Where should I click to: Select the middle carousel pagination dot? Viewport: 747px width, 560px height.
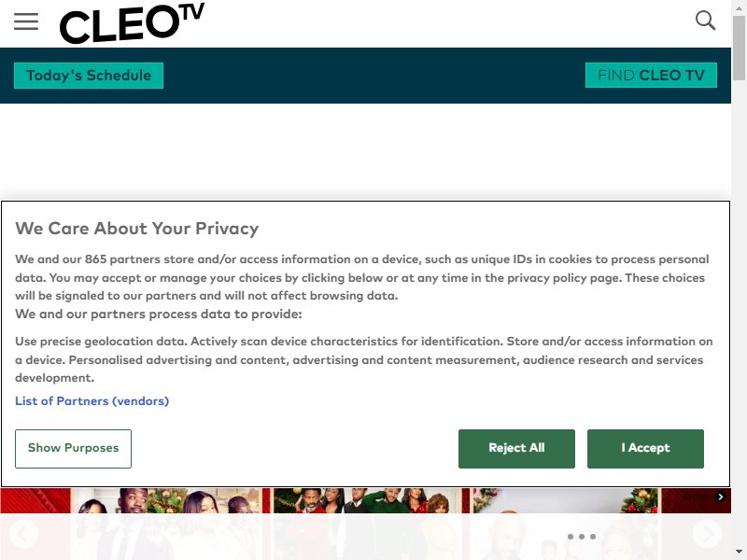(582, 537)
